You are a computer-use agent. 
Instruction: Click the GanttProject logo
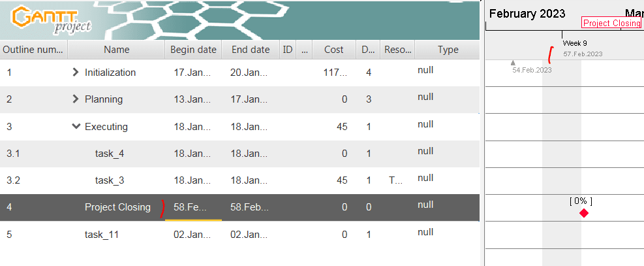pos(52,20)
